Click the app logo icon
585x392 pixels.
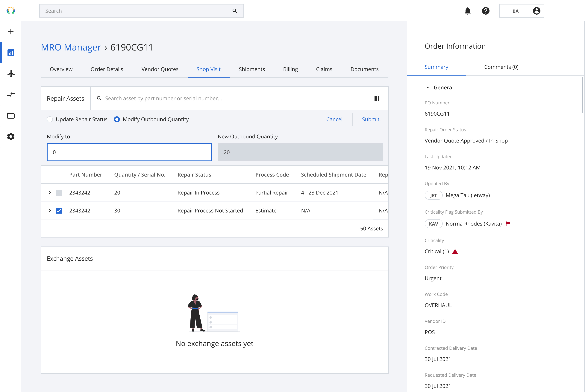tap(11, 11)
